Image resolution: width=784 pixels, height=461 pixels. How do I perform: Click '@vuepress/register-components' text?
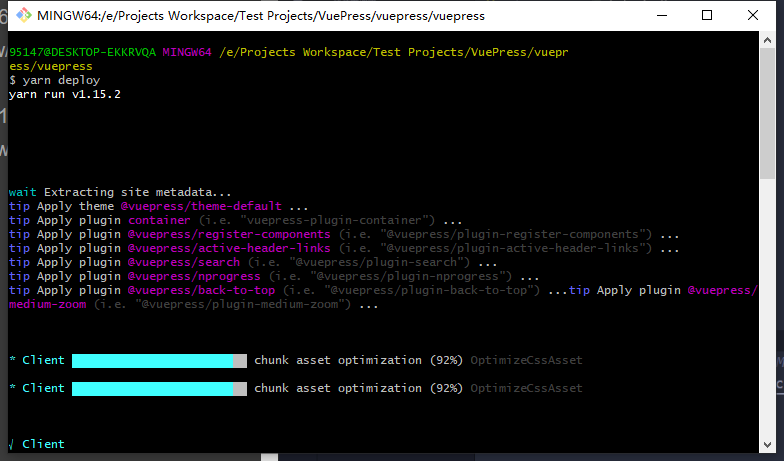pos(229,234)
